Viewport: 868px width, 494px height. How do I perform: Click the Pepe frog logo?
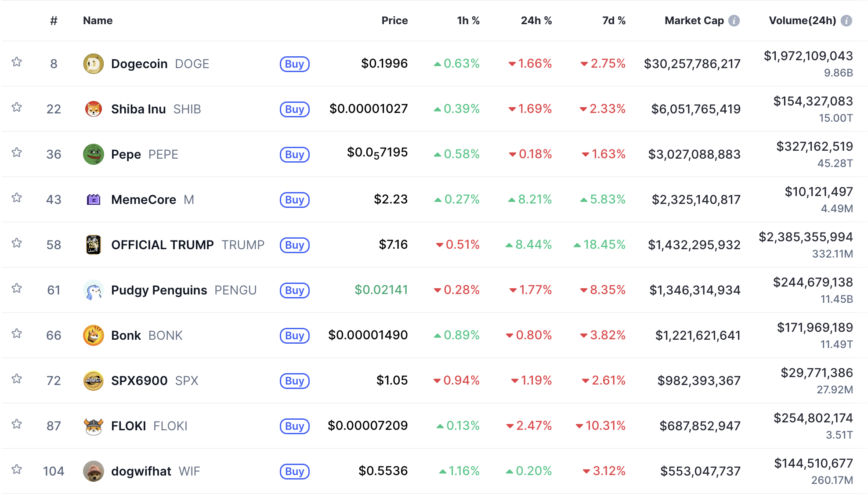pyautogui.click(x=93, y=154)
